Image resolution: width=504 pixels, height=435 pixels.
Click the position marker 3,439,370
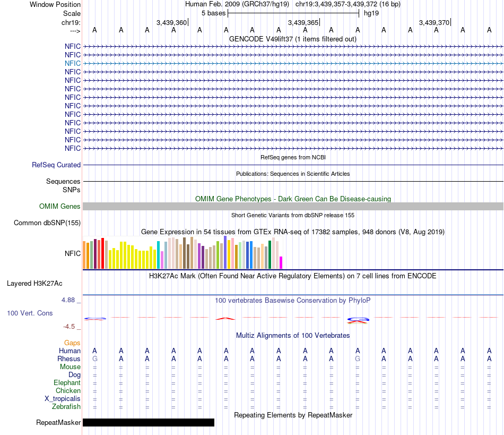click(x=435, y=22)
